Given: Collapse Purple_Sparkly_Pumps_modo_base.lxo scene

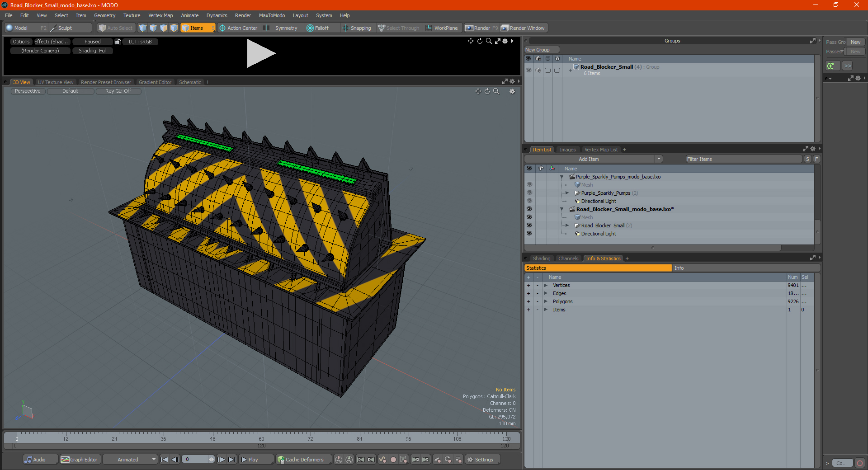Looking at the screenshot, I should click(x=562, y=177).
